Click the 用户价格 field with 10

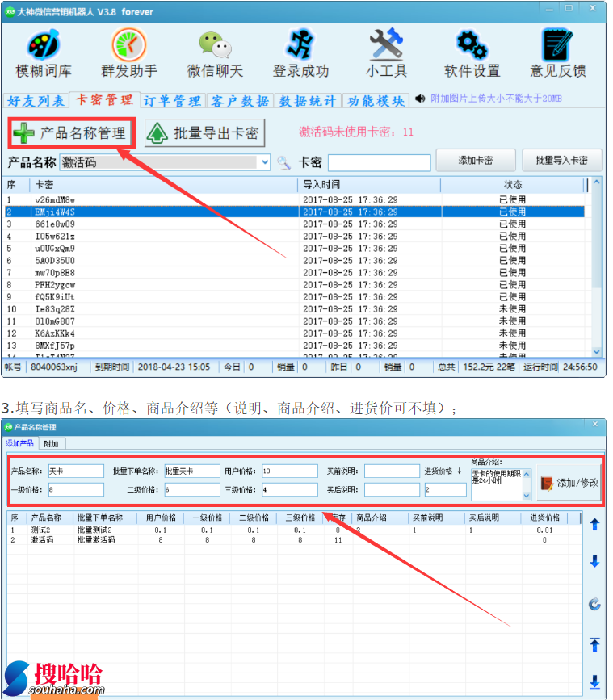[x=290, y=471]
